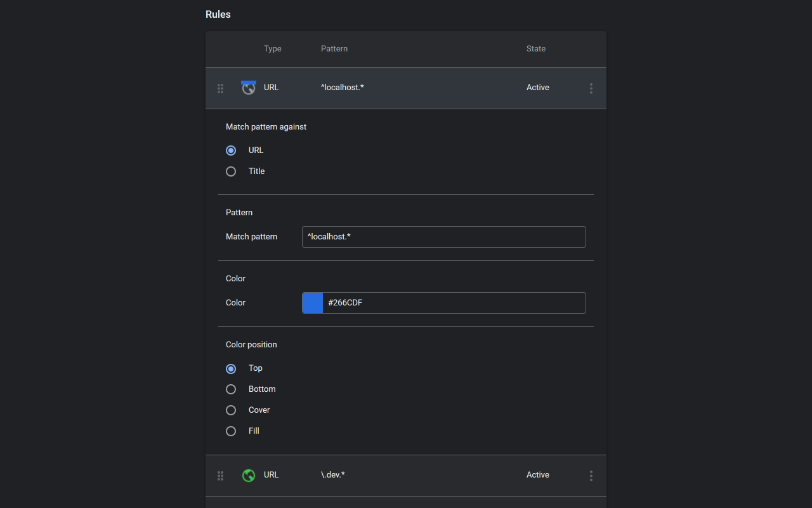Select Title radio button
This screenshot has height=508, width=812.
[x=231, y=171]
